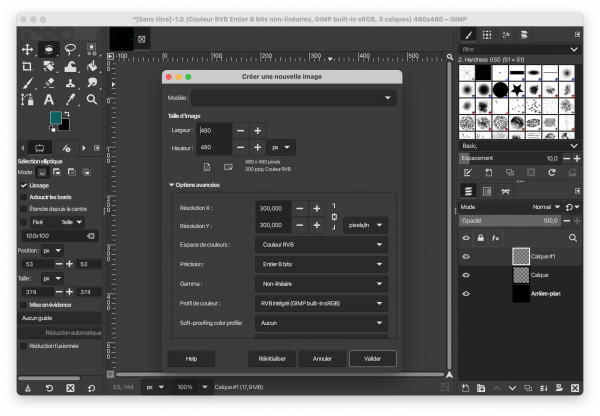The height and width of the screenshot is (416, 600).
Task: Switch to the Patterns tab
Action: click(487, 35)
